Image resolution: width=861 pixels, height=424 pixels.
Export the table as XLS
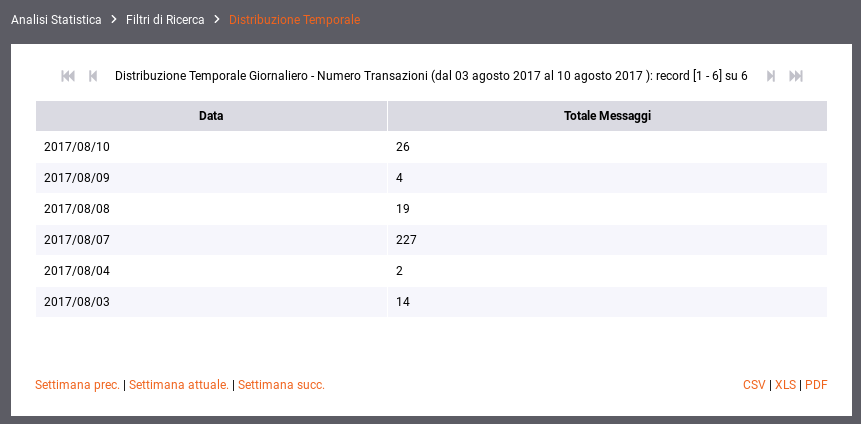785,385
